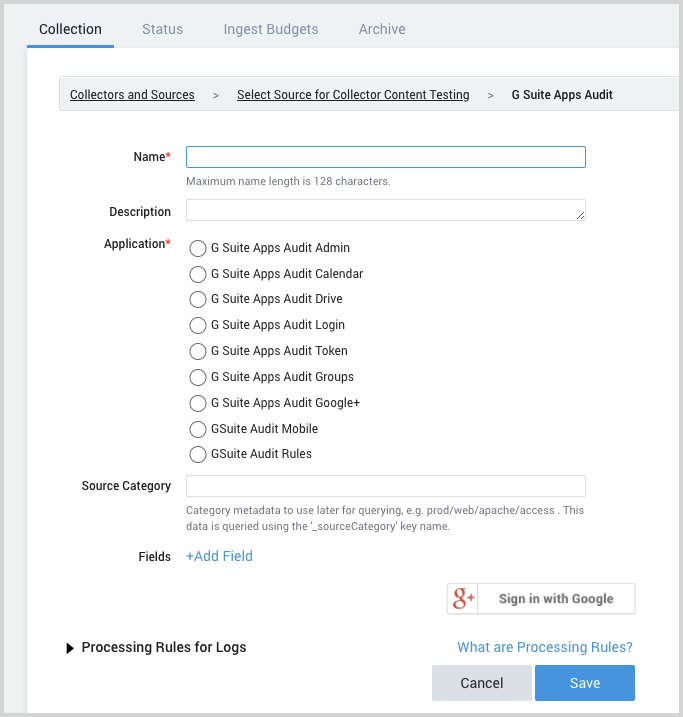Image resolution: width=683 pixels, height=717 pixels.
Task: Select G Suite Apps Audit Login option
Action: [x=198, y=326]
